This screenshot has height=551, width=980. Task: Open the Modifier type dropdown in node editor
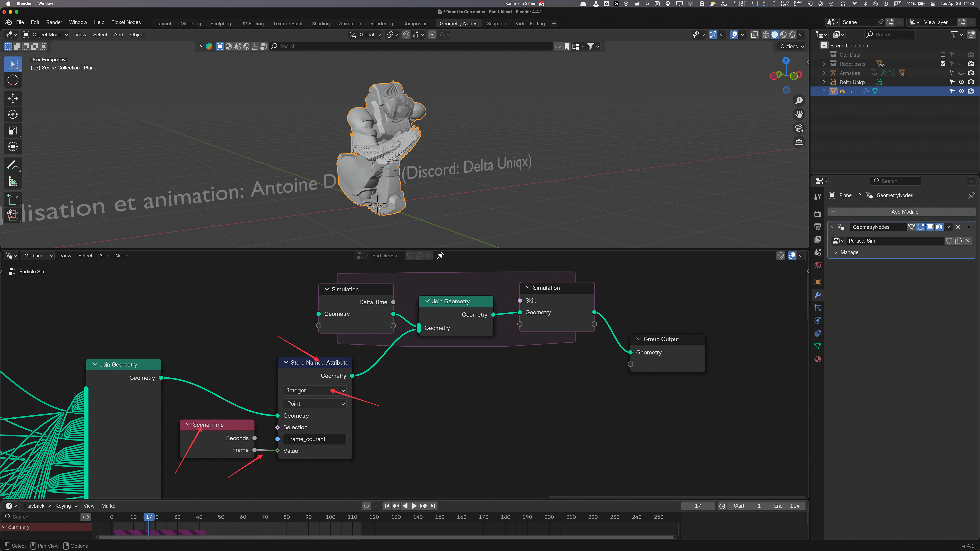click(38, 256)
